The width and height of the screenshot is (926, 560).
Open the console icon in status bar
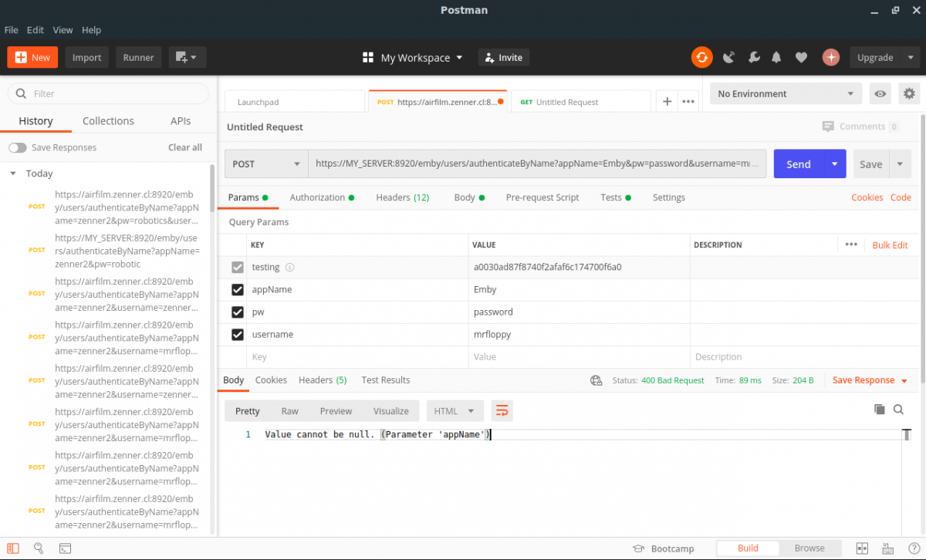point(65,548)
